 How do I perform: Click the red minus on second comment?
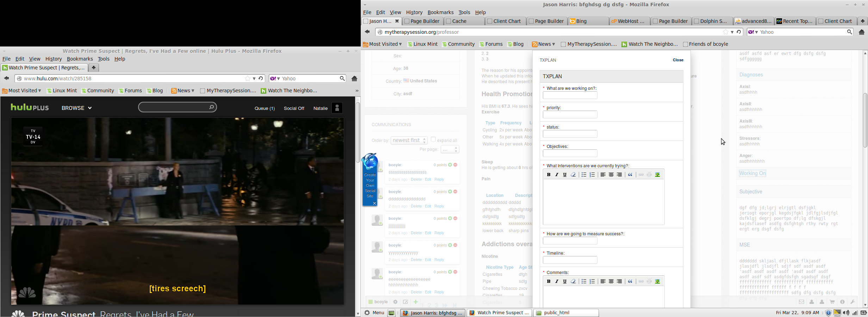pos(456,192)
